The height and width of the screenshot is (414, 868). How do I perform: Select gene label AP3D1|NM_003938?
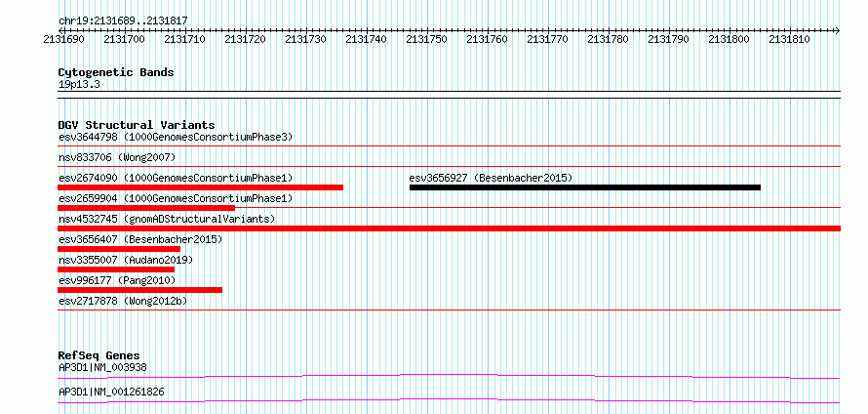(102, 367)
